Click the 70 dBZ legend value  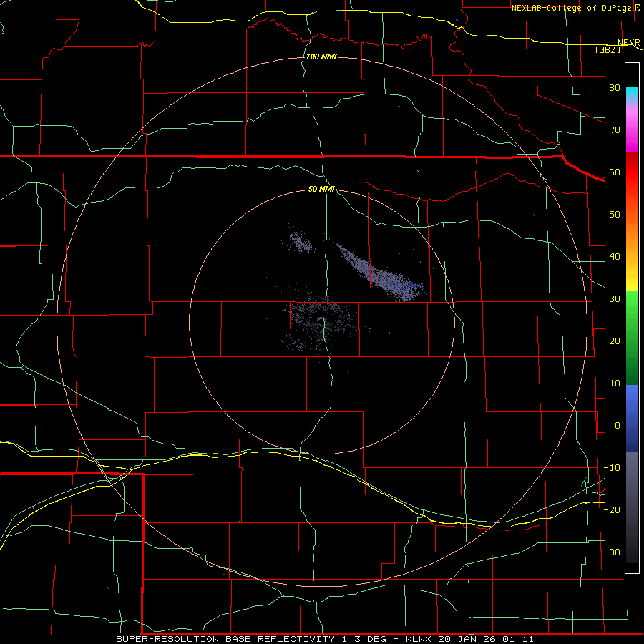[x=615, y=130]
